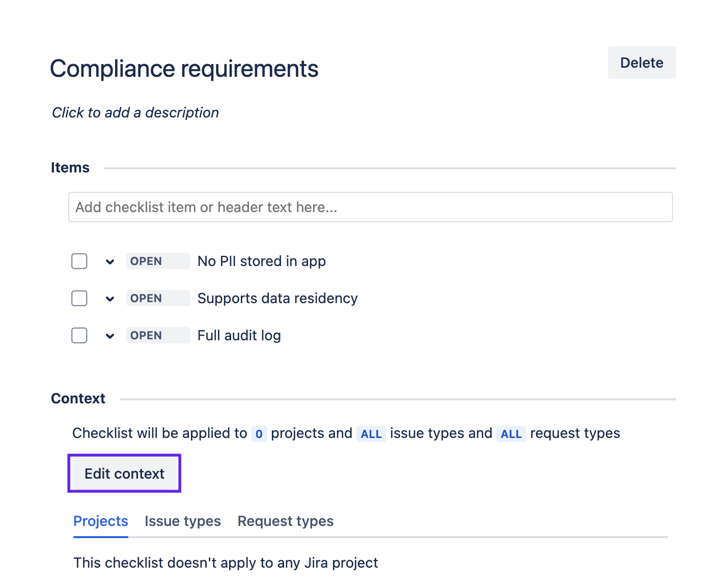This screenshot has width=728, height=587.
Task: Click the "0" projects count badge
Action: tap(259, 434)
